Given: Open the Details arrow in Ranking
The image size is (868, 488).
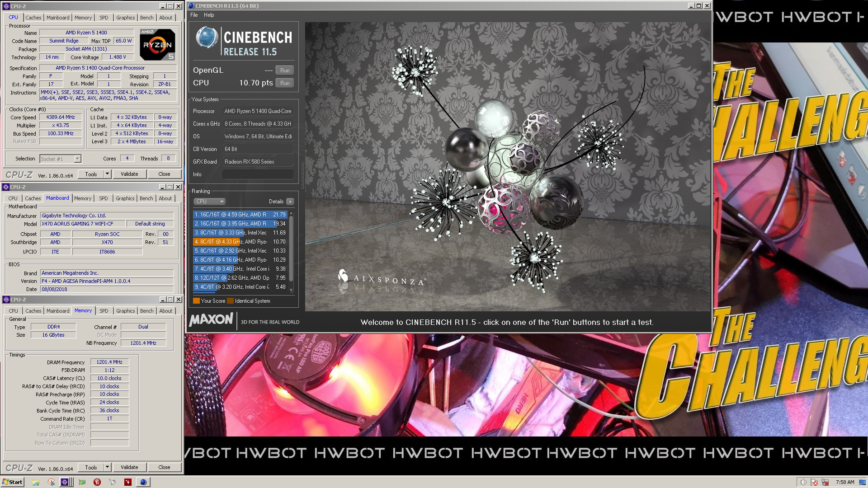Looking at the screenshot, I should [290, 202].
